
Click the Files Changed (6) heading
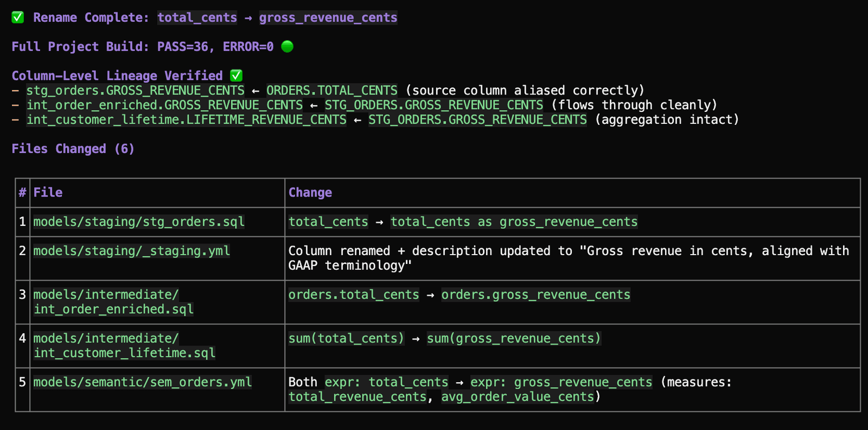click(73, 149)
